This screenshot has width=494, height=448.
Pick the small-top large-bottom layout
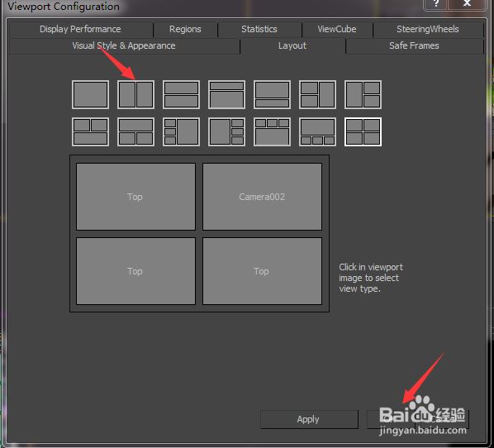[x=226, y=94]
